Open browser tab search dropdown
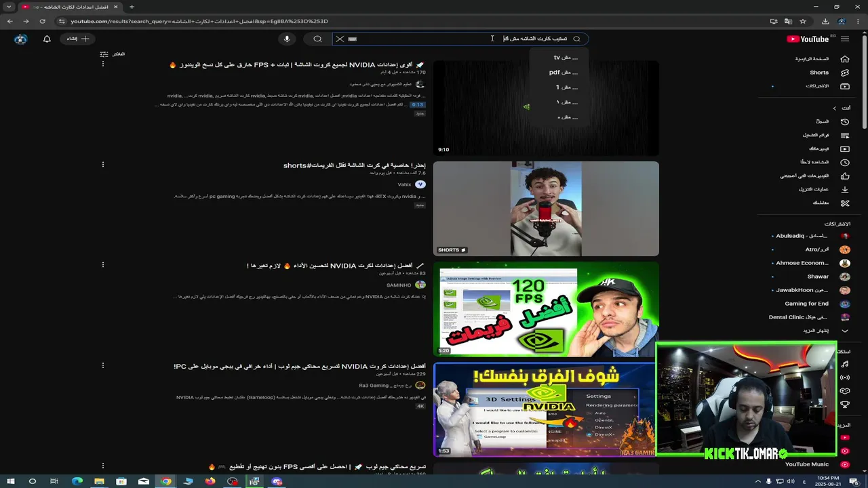 [x=9, y=7]
